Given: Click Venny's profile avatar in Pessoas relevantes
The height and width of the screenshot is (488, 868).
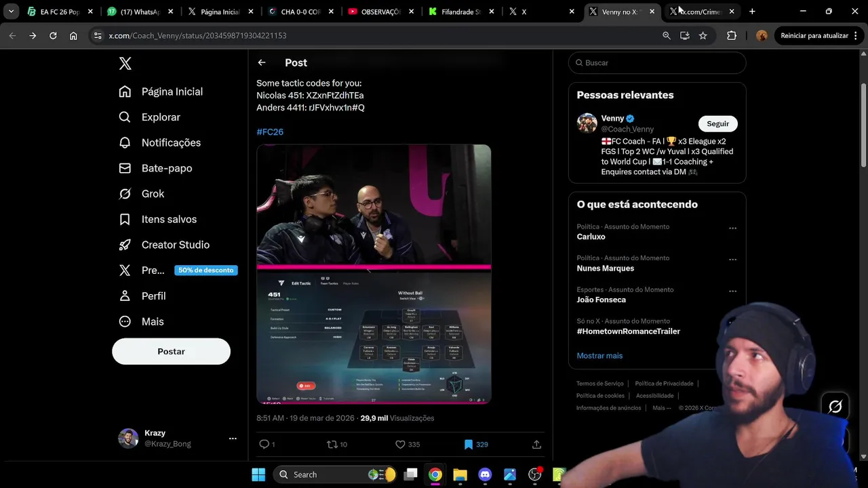Looking at the screenshot, I should 587,123.
